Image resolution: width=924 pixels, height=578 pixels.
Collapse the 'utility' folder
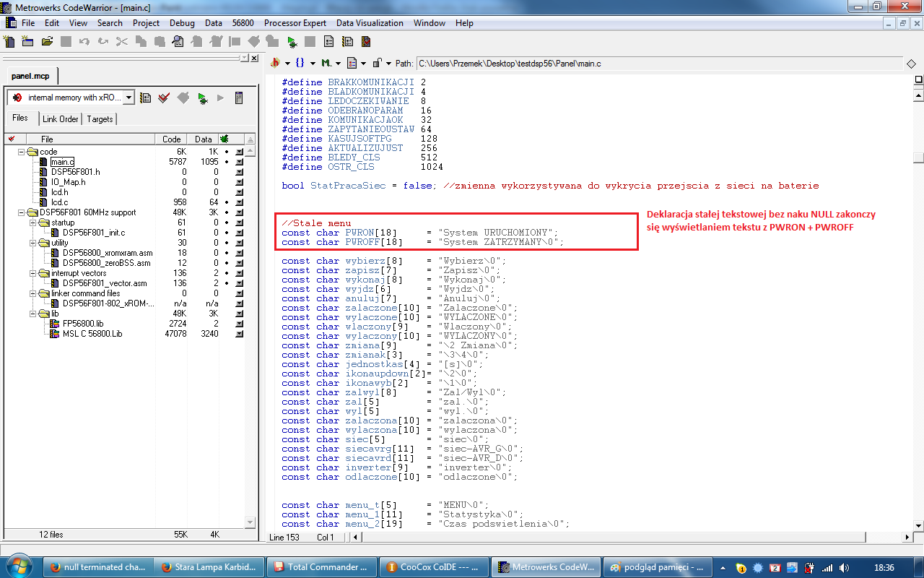click(x=33, y=243)
